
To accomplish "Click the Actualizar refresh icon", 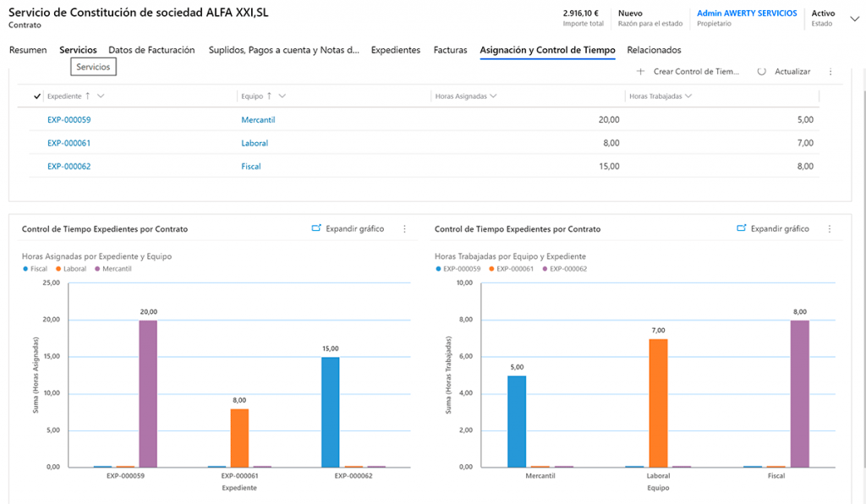I will [x=761, y=72].
